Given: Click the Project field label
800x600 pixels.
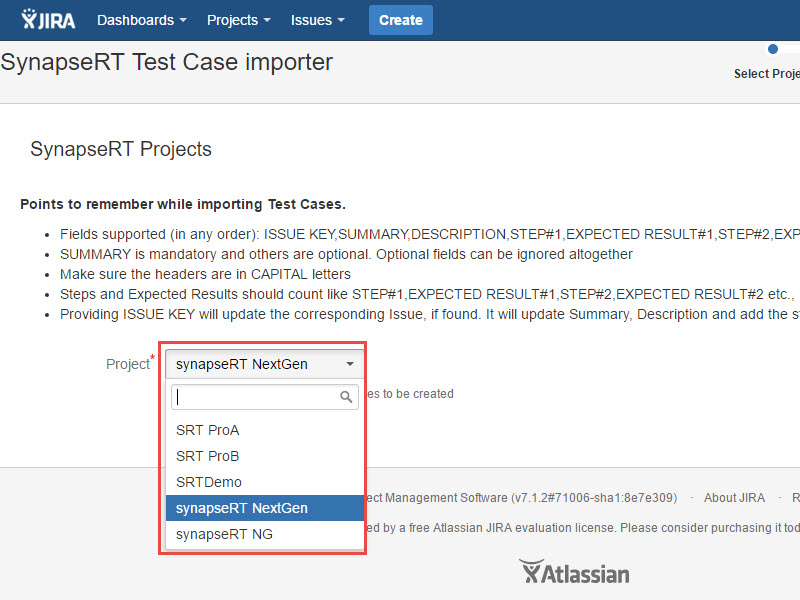Looking at the screenshot, I should [x=127, y=364].
